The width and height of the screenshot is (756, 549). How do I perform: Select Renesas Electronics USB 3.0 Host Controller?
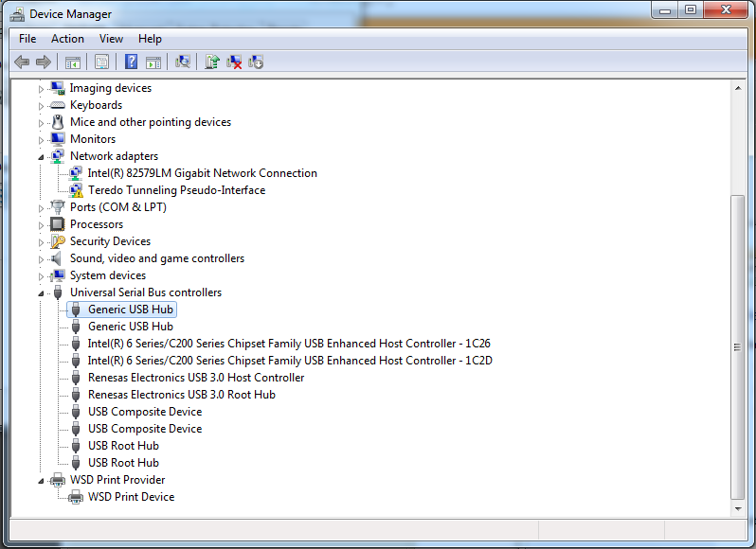(196, 378)
